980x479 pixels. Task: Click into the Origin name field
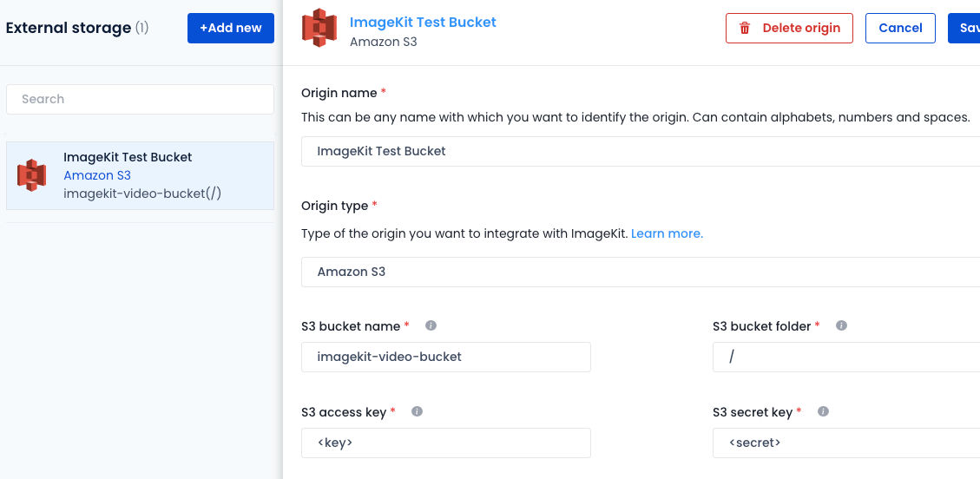pyautogui.click(x=641, y=152)
